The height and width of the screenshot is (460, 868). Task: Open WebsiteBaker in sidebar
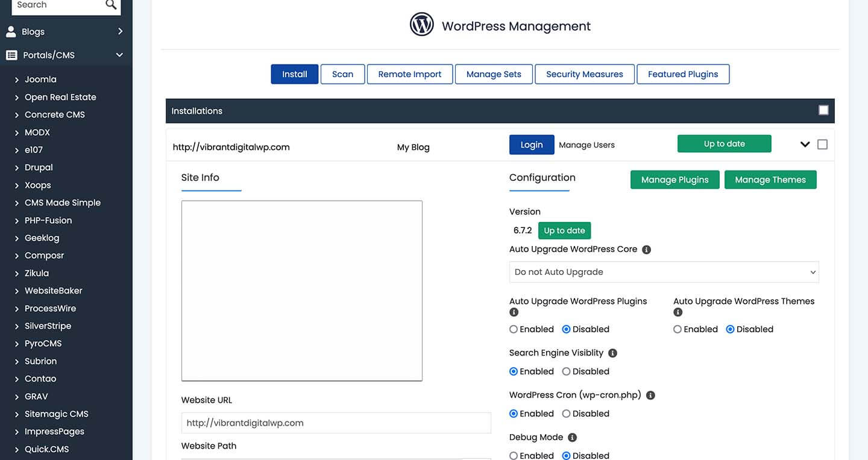[53, 291]
